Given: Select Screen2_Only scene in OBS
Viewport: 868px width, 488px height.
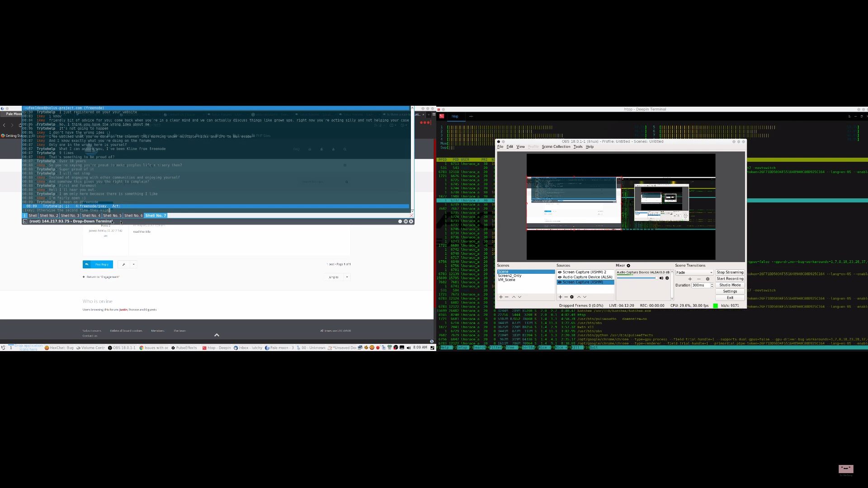Looking at the screenshot, I should tap(509, 276).
